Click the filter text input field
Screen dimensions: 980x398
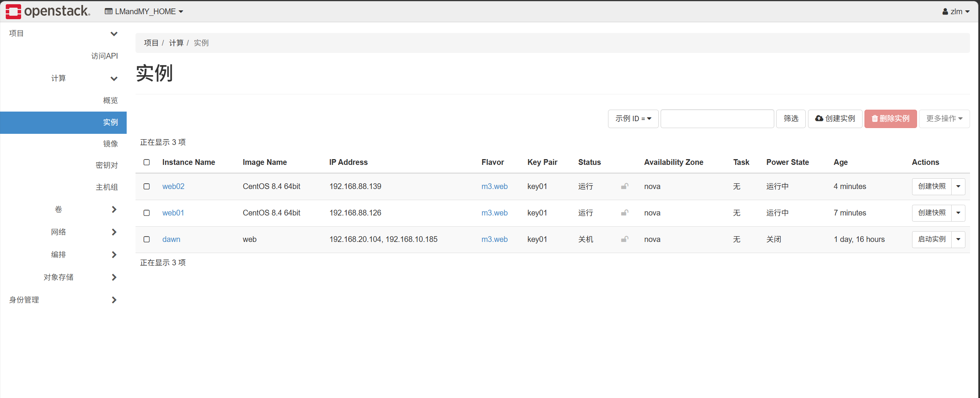(x=717, y=119)
